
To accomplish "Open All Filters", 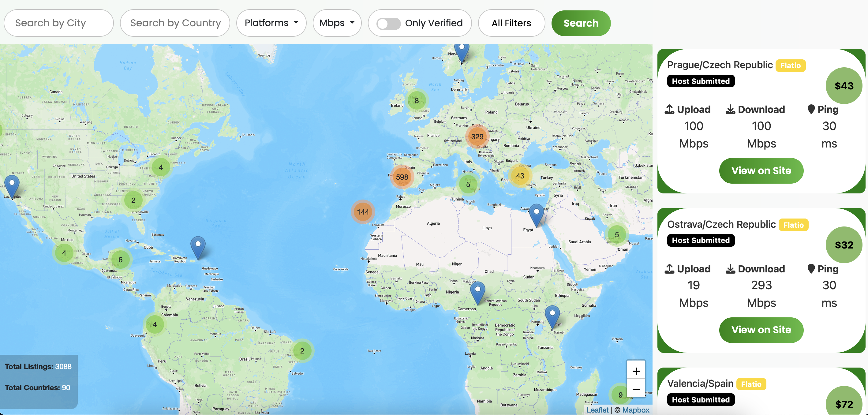I will coord(511,23).
